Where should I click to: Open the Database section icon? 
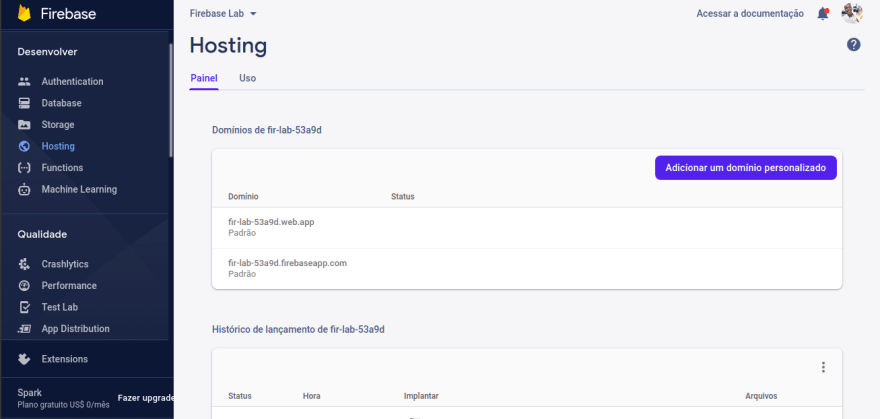tap(24, 103)
